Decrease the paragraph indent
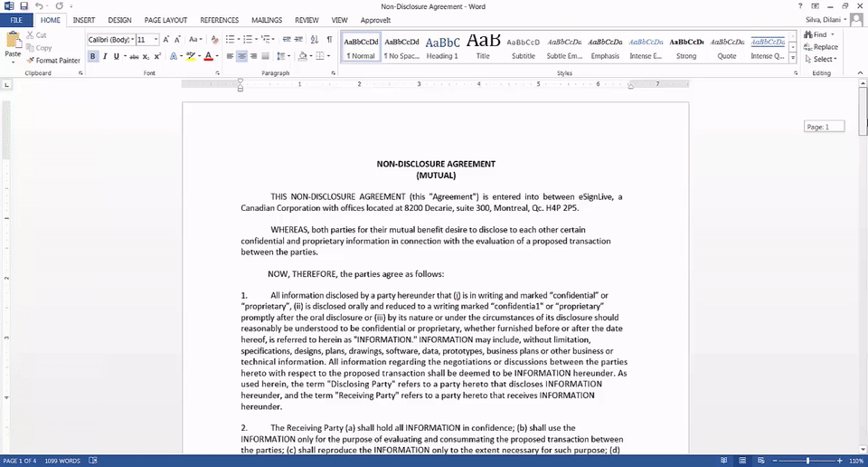Screen dimensions: 868x467 click(287, 39)
